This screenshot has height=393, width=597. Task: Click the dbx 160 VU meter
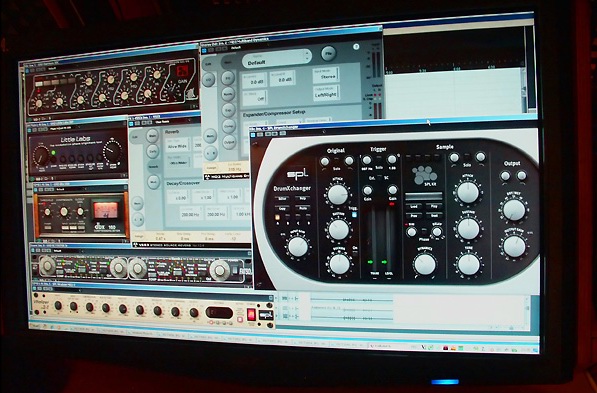[x=105, y=210]
